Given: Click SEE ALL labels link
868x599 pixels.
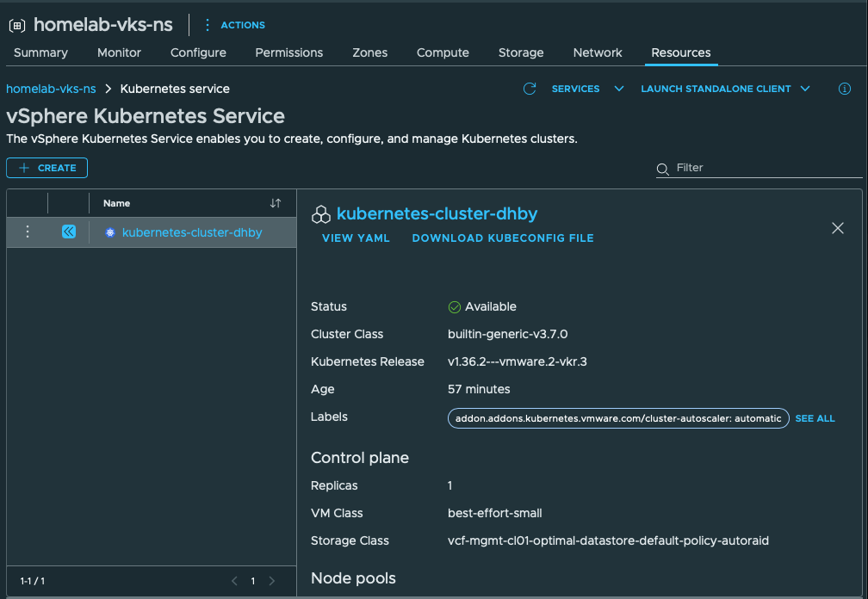Looking at the screenshot, I should click(x=815, y=418).
